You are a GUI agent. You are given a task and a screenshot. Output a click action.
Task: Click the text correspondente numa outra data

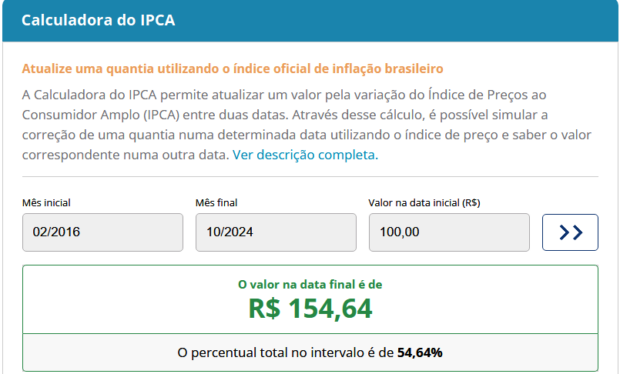(x=125, y=155)
